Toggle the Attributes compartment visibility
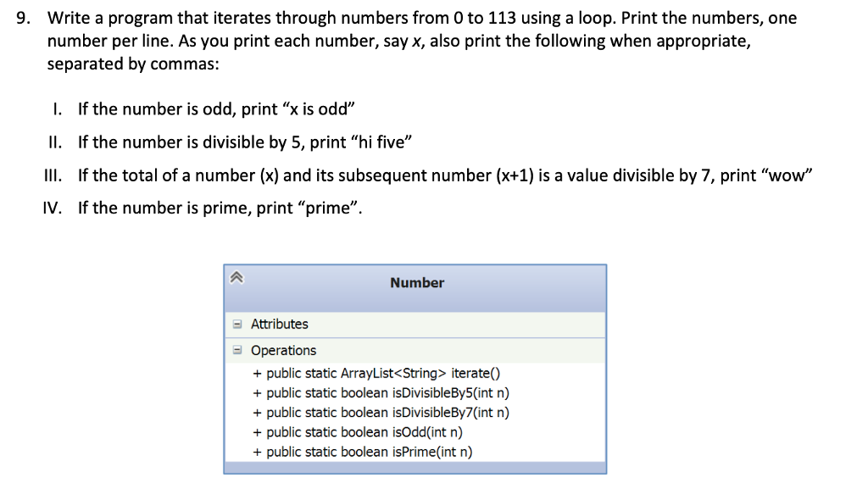868x500 pixels. coord(237,324)
